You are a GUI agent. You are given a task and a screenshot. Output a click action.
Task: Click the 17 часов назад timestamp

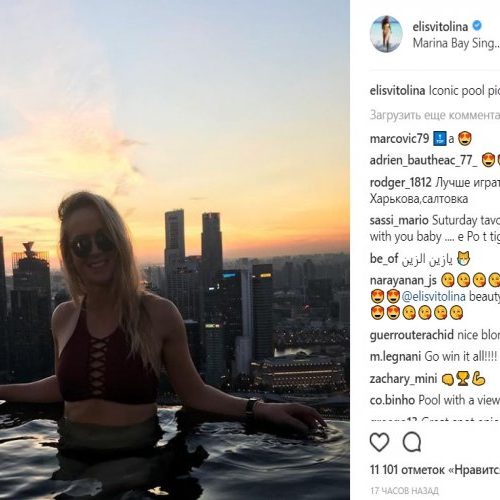coord(404,491)
